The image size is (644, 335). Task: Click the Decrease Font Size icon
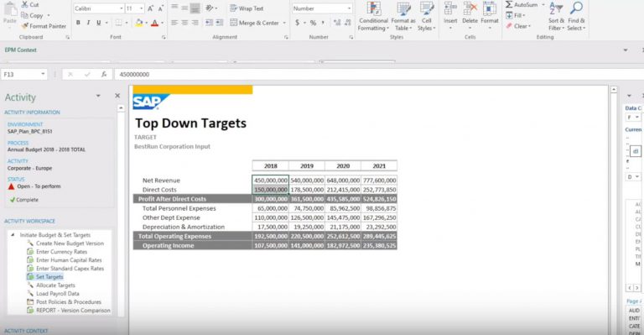click(161, 8)
